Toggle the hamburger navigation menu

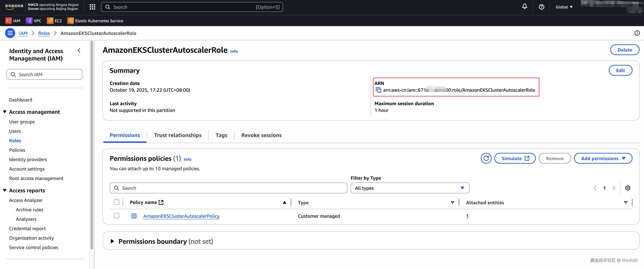(10, 33)
